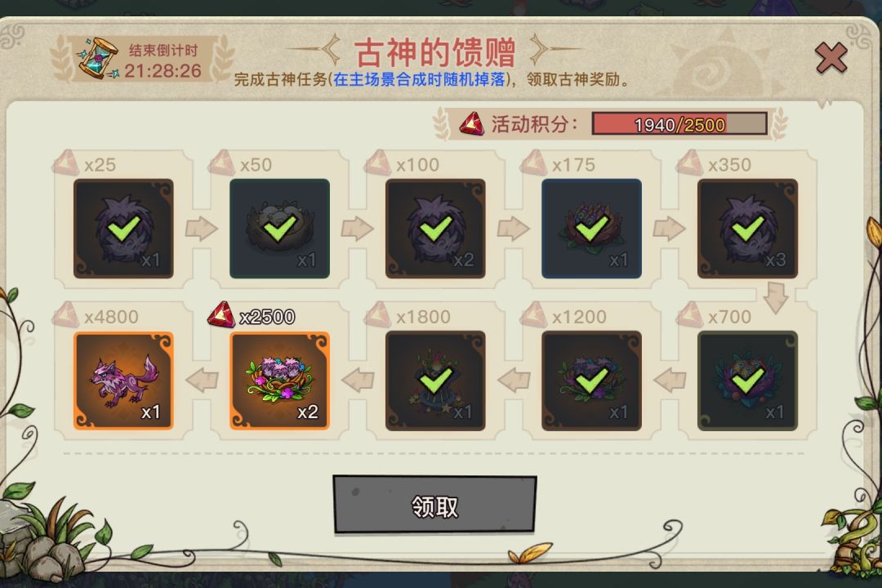Tap the hourglass countdown timer icon
Screen dimensions: 882x588
pos(99,59)
